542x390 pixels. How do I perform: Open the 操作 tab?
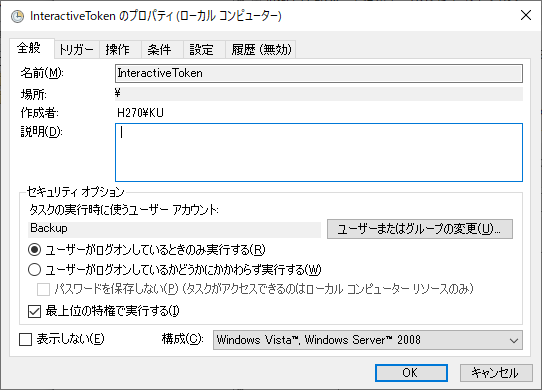(x=120, y=49)
